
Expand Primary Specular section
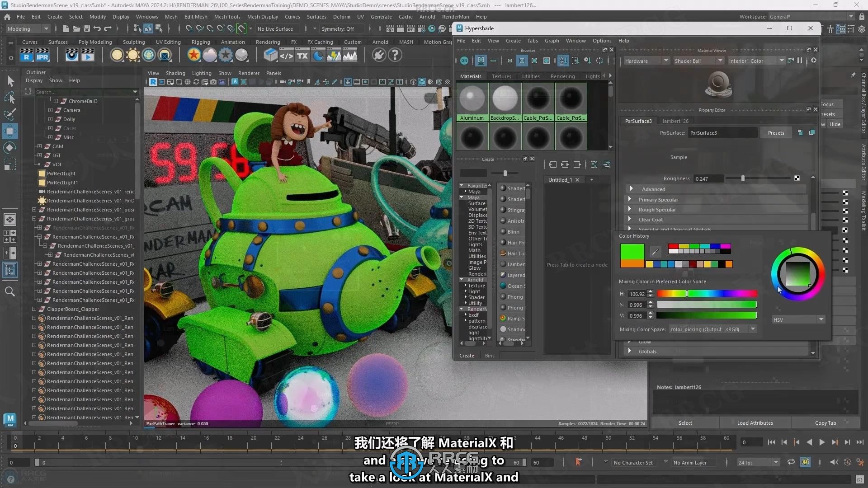pos(630,199)
